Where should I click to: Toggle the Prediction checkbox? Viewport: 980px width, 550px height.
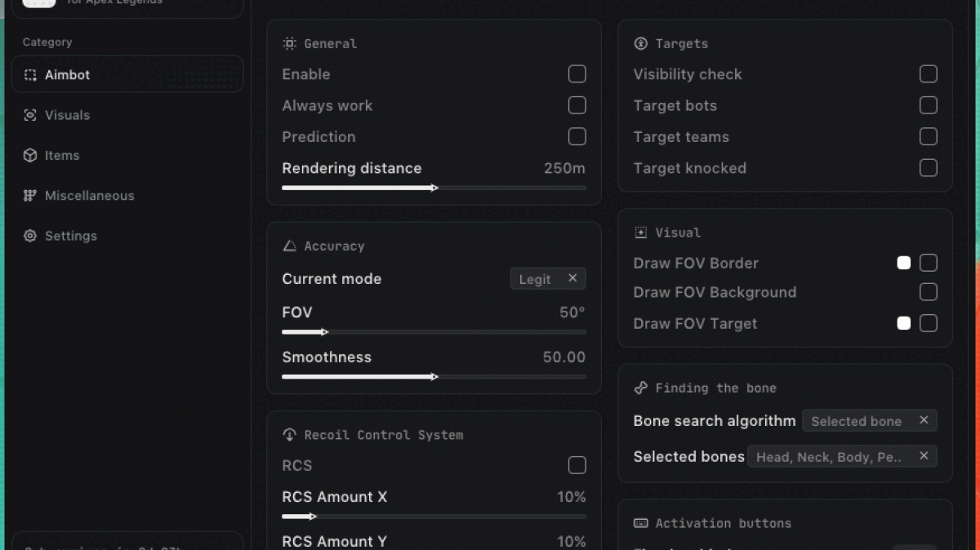click(577, 137)
